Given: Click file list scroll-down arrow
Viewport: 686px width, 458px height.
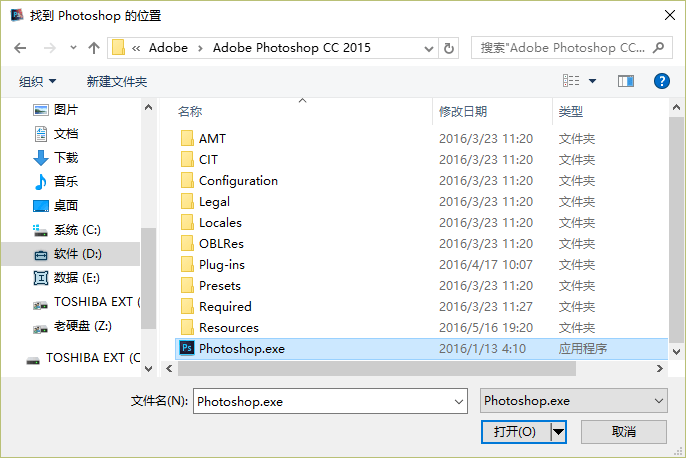Looking at the screenshot, I should pyautogui.click(x=676, y=351).
